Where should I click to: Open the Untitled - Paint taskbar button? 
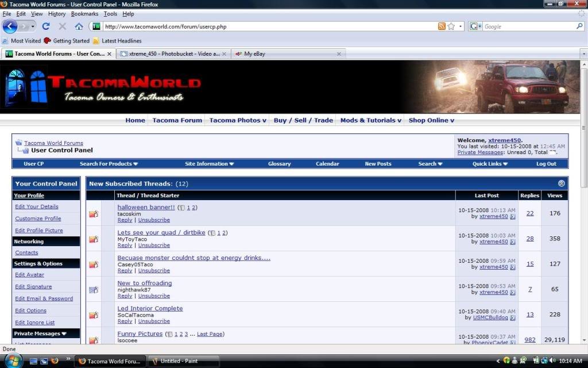click(x=183, y=361)
